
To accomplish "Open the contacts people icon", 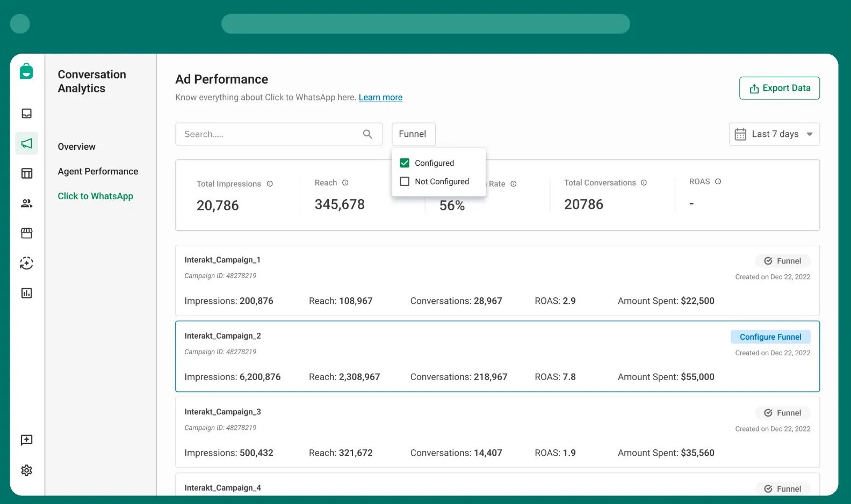I will pos(26,203).
